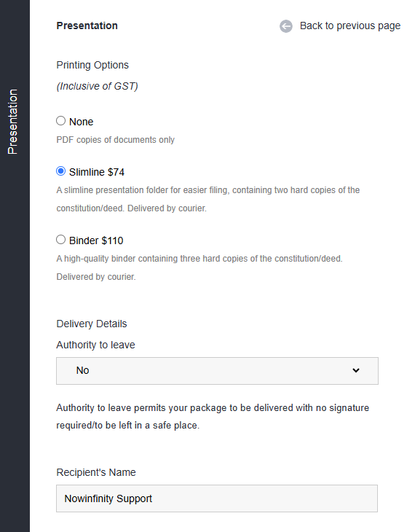
Task: Click the None option label text
Action: tap(81, 122)
